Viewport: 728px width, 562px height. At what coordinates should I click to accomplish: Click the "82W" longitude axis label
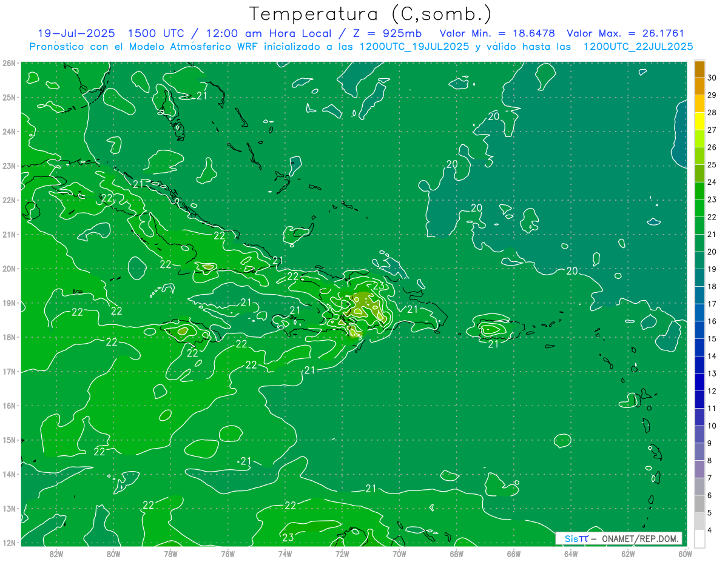click(x=56, y=553)
